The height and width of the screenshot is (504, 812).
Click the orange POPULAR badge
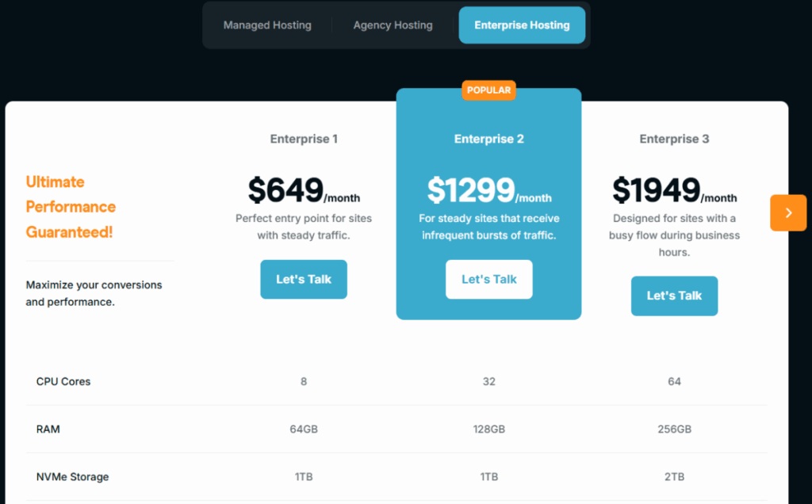click(488, 90)
